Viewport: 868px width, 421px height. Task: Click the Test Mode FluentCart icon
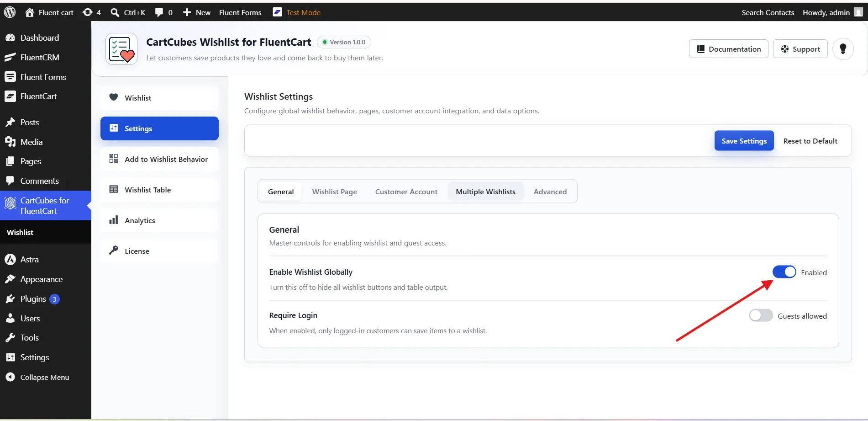tap(278, 12)
